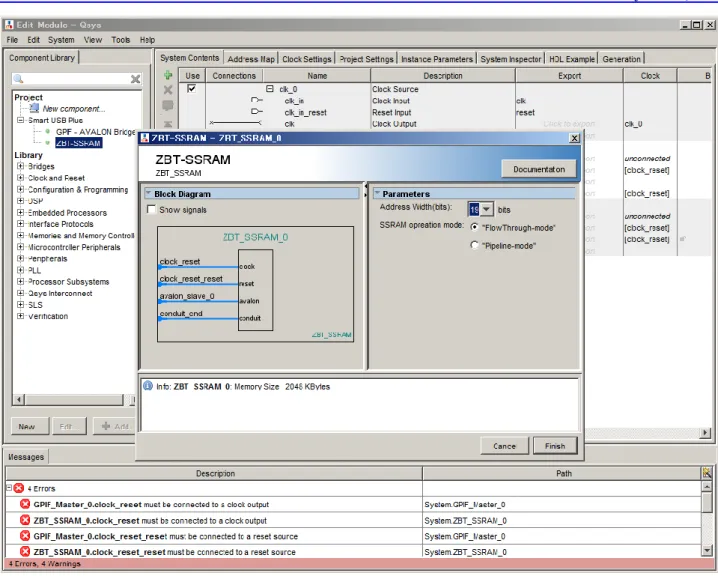
Task: Expand the Interface Protocols category
Action: 21,224
